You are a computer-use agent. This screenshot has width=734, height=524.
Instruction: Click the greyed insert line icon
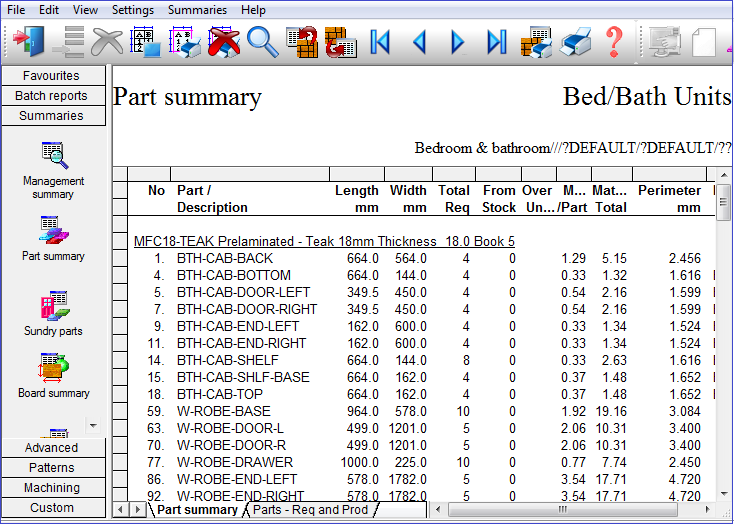pyautogui.click(x=68, y=41)
